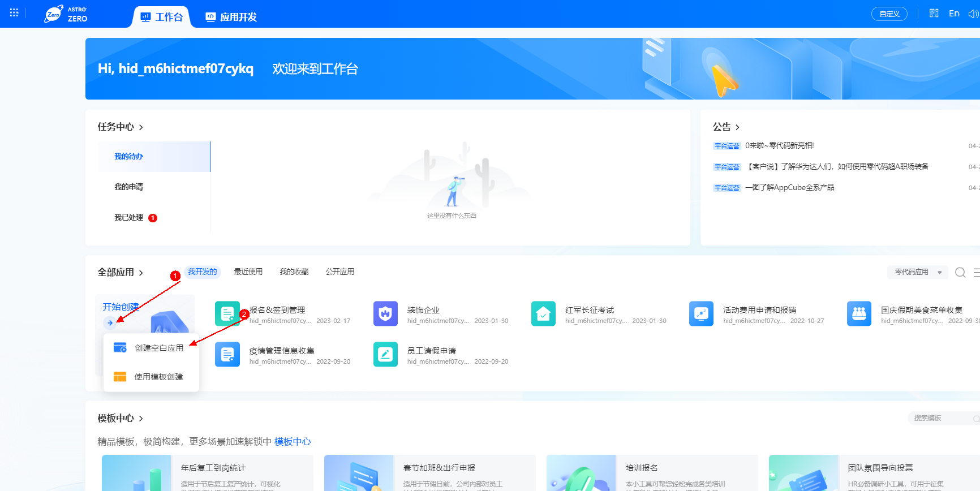Image resolution: width=980 pixels, height=491 pixels.
Task: Open the 装饰企业 app icon
Action: click(385, 313)
